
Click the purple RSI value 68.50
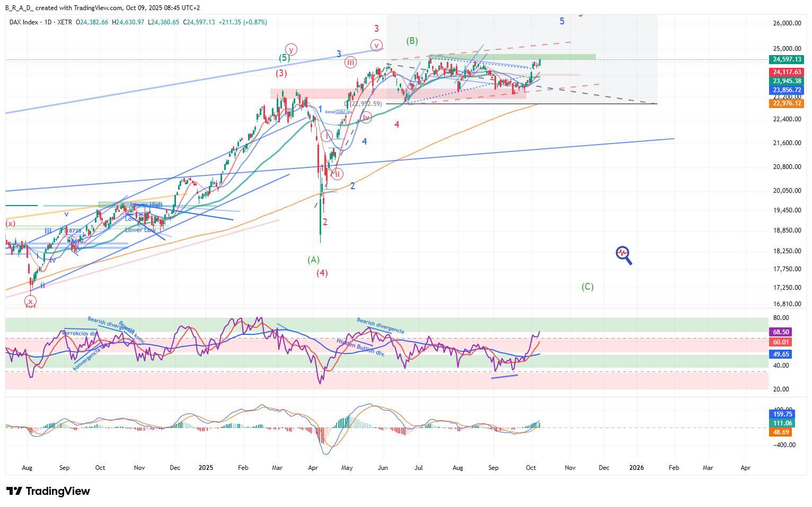click(x=782, y=332)
